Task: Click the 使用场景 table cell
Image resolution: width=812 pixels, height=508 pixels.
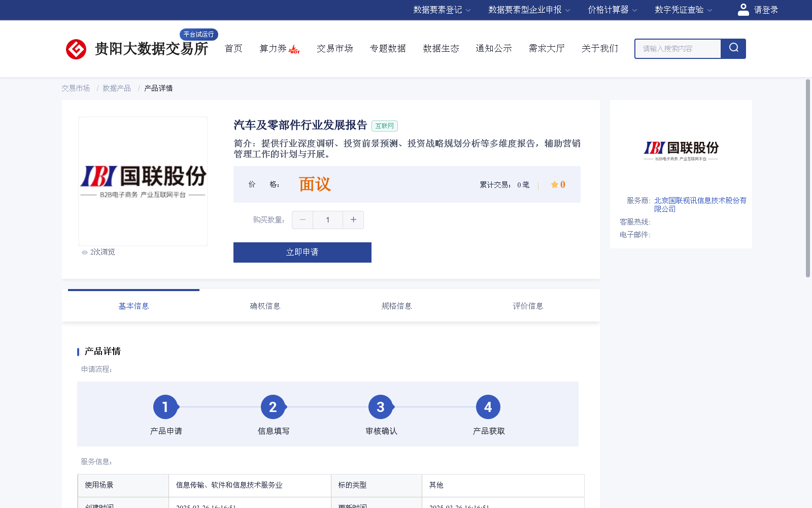Action: pos(123,485)
